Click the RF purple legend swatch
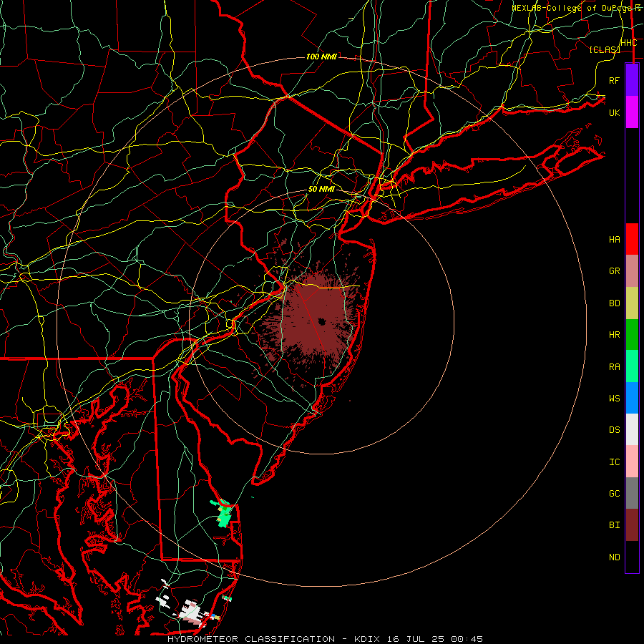The image size is (644, 644). 632,80
